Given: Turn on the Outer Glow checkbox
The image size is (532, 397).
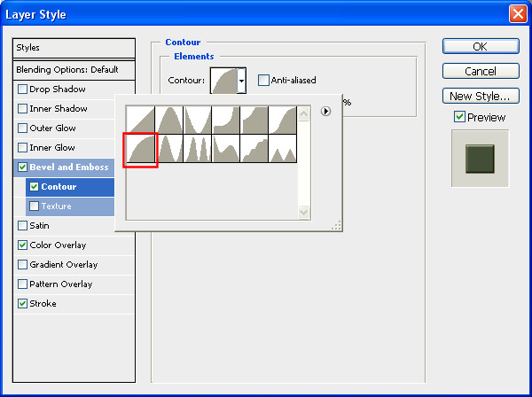Looking at the screenshot, I should [x=22, y=128].
